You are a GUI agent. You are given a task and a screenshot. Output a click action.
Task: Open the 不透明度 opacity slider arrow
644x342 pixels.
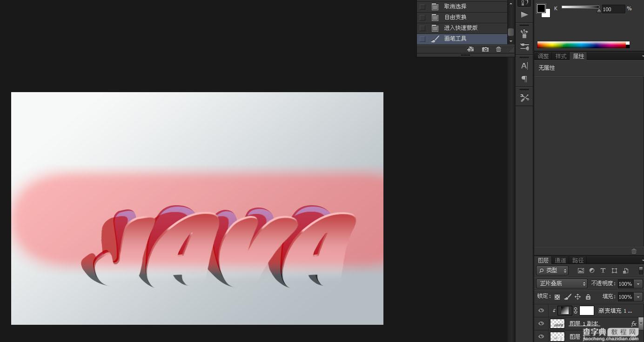[638, 283]
